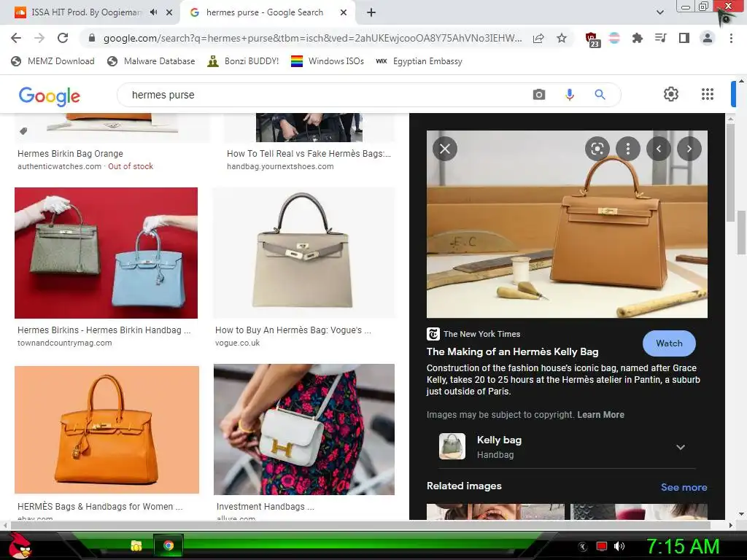
Task: Close the hermes purse Google Search tab
Action: [344, 12]
